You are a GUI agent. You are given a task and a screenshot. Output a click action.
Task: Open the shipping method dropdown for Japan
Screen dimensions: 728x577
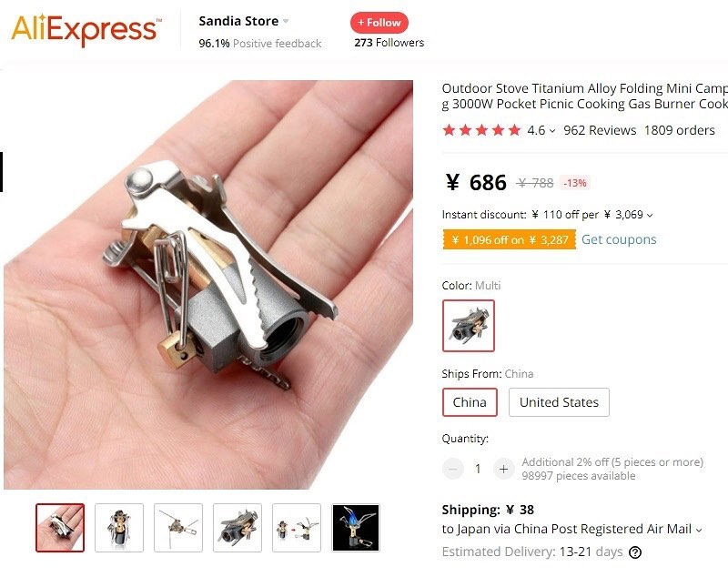[699, 530]
